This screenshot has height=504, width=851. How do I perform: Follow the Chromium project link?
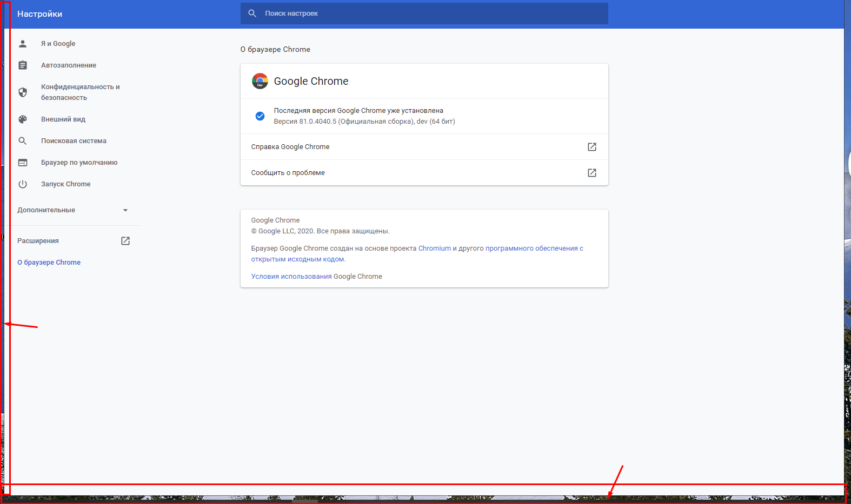(x=435, y=248)
